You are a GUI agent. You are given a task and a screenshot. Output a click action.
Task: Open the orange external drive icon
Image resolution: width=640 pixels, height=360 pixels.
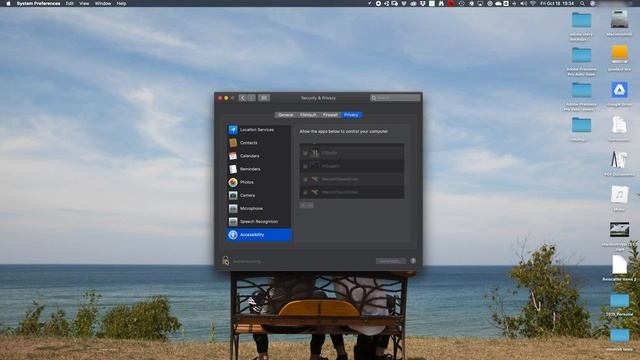[x=619, y=54]
